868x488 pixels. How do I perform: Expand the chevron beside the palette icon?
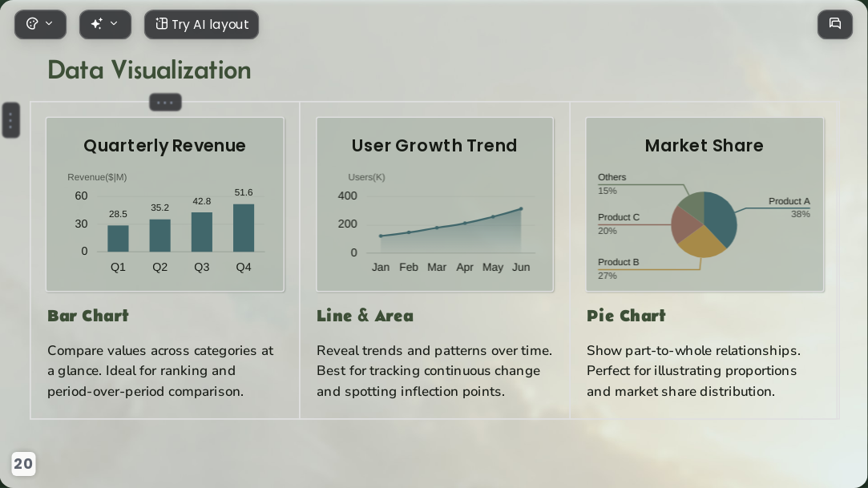[x=49, y=24]
